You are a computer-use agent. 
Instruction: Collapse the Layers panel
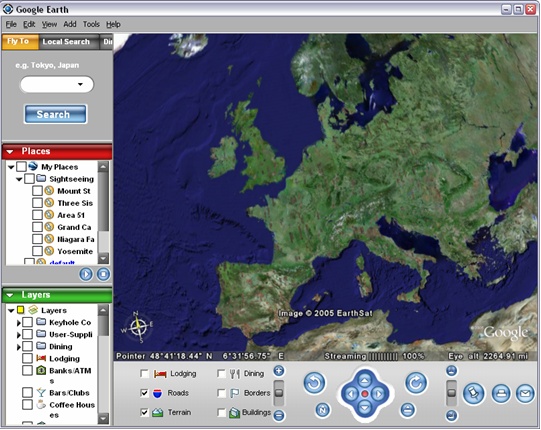pos(10,295)
